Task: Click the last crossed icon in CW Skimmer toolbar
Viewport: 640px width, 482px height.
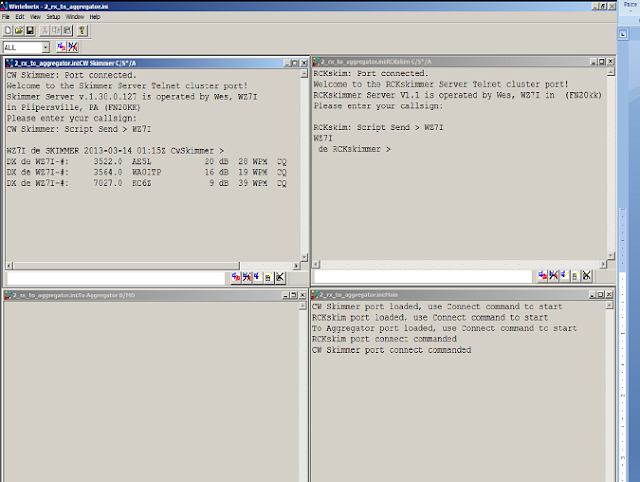Action: coord(280,278)
